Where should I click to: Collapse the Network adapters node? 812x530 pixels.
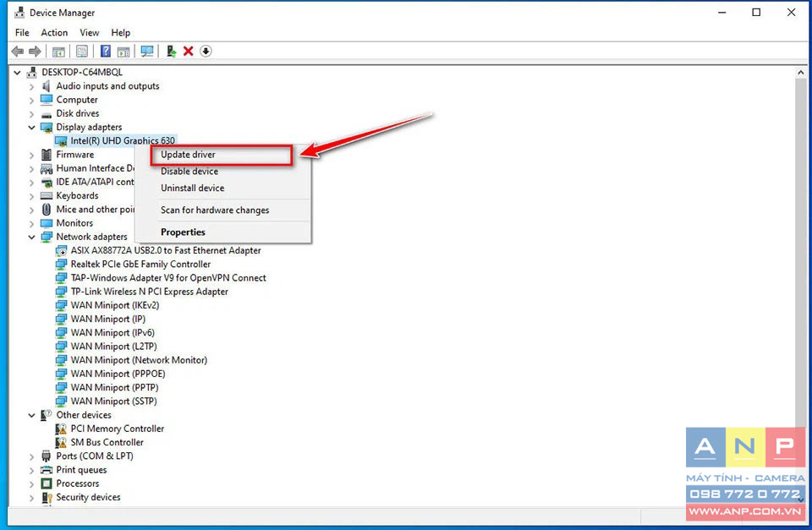31,237
